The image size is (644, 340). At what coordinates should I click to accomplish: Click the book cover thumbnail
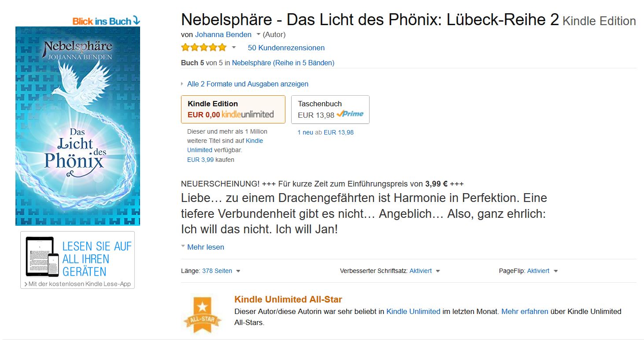coord(78,126)
